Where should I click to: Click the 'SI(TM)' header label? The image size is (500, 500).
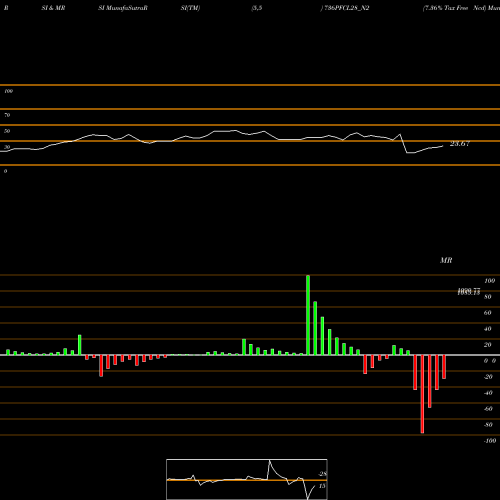coord(190,8)
